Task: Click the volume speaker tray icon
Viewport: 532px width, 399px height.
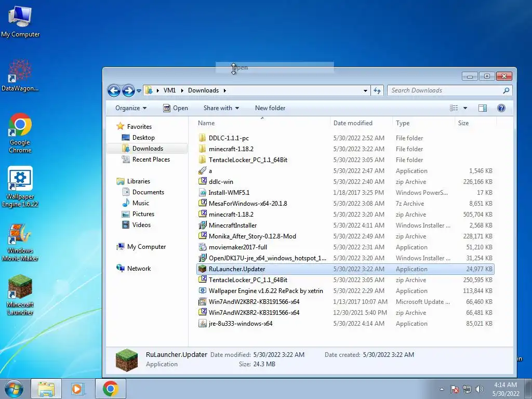Action: coord(480,389)
